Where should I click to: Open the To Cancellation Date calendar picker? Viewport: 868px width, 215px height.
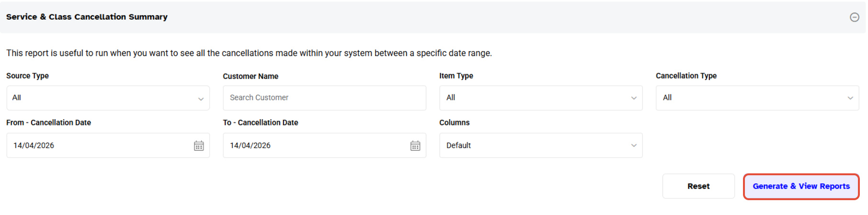click(x=415, y=146)
